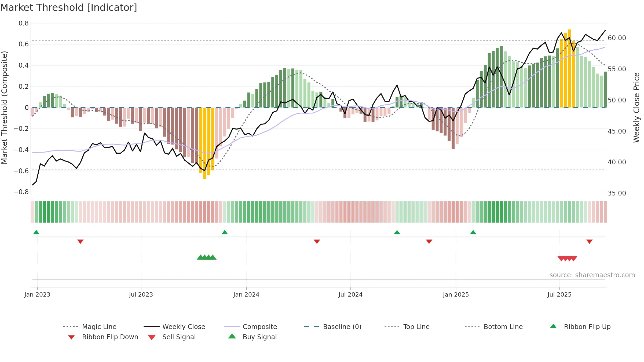Click the Weekly Close Price axis title
Image resolution: width=644 pixels, height=362 pixels.
tap(637, 108)
